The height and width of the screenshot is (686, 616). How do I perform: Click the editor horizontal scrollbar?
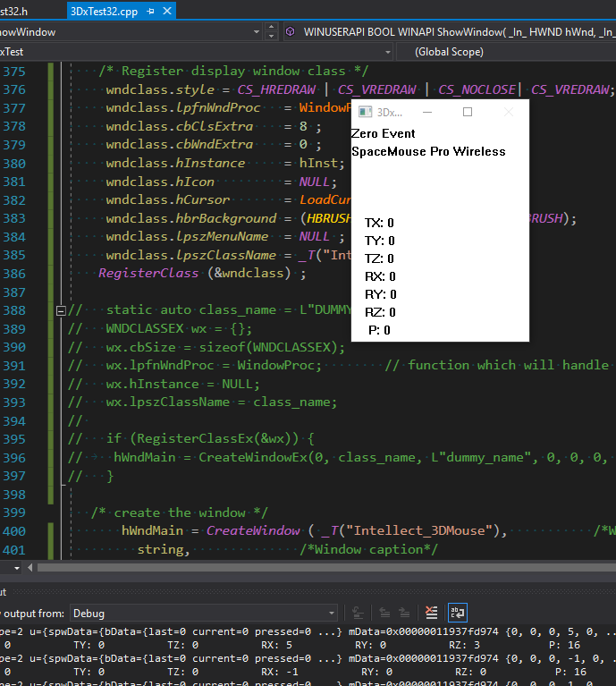[x=326, y=567]
